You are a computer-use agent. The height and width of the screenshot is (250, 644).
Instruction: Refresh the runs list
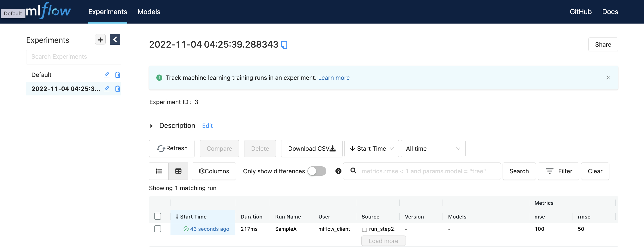pyautogui.click(x=171, y=148)
